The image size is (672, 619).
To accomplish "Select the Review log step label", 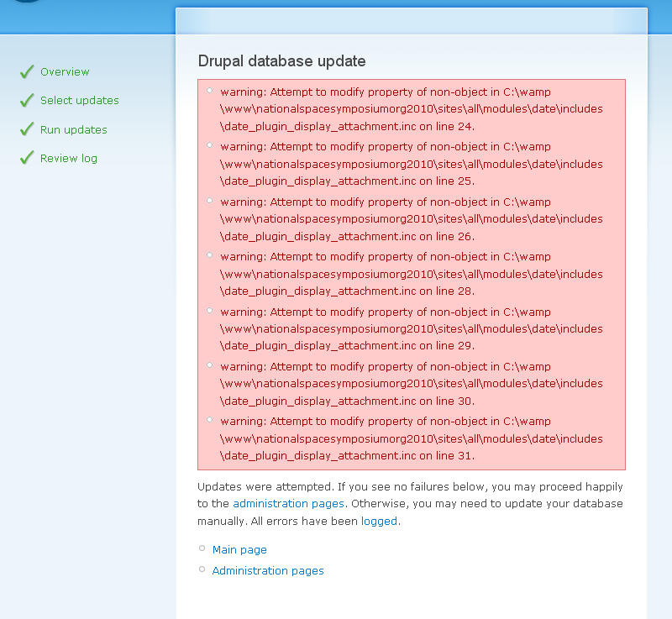I will pos(69,159).
